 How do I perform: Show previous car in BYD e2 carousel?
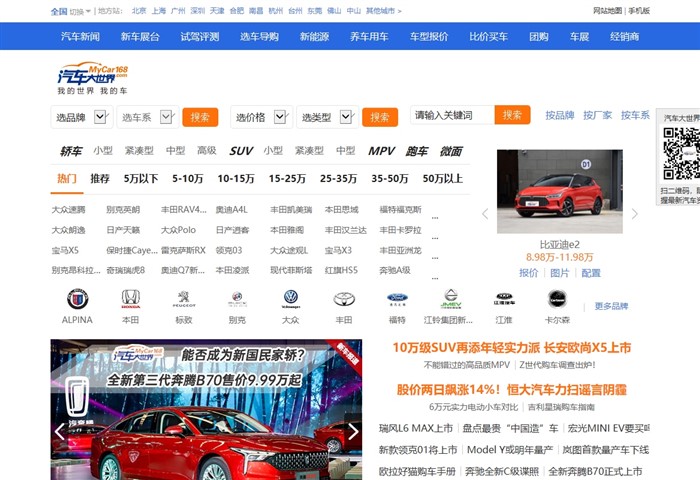click(485, 214)
